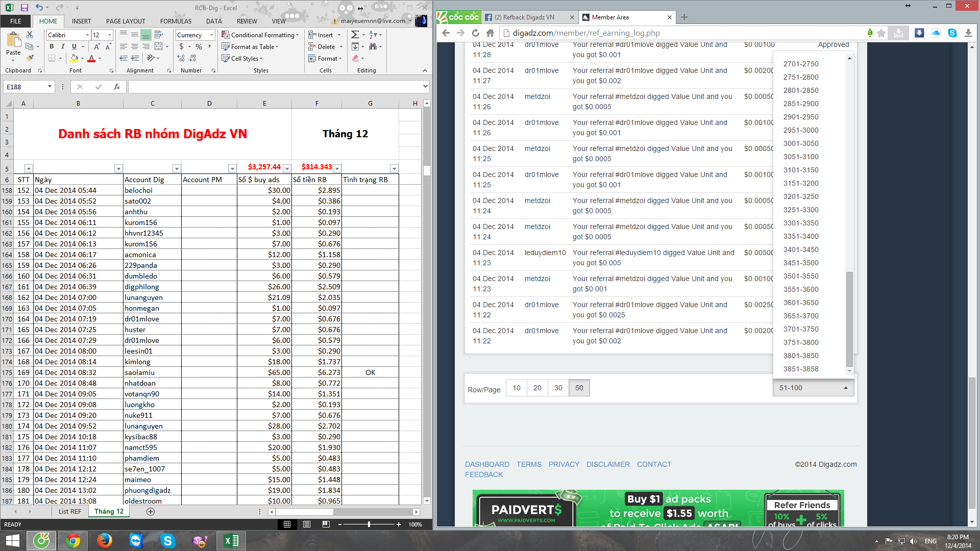Save the workbook via floppy icon
Image resolution: width=980 pixels, height=551 pixels.
pos(24,8)
